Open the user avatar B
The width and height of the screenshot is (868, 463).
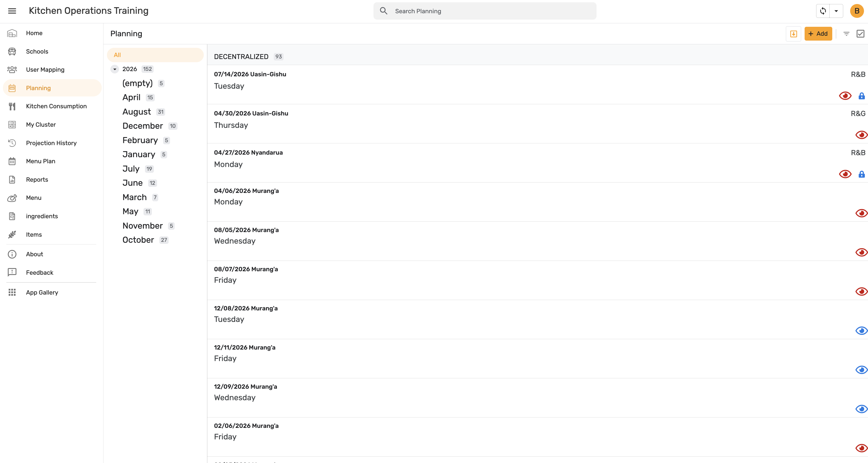tap(856, 11)
